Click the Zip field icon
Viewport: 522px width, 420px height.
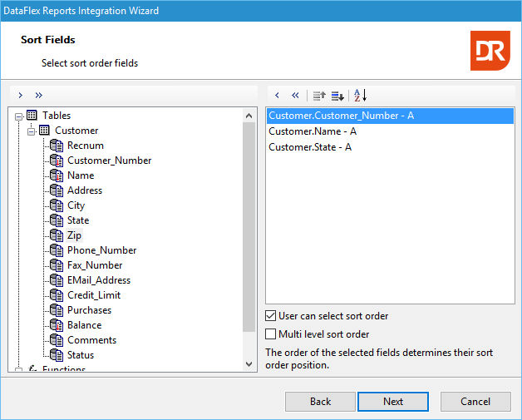pos(57,235)
